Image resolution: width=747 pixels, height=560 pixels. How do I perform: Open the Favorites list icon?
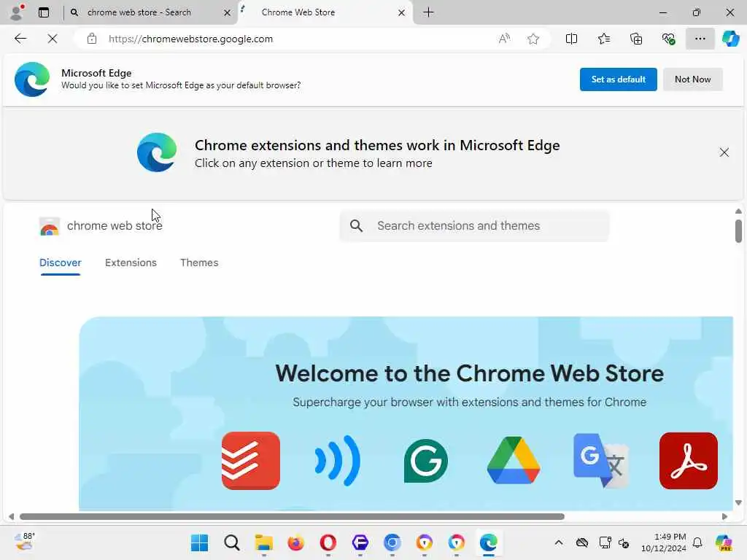603,39
